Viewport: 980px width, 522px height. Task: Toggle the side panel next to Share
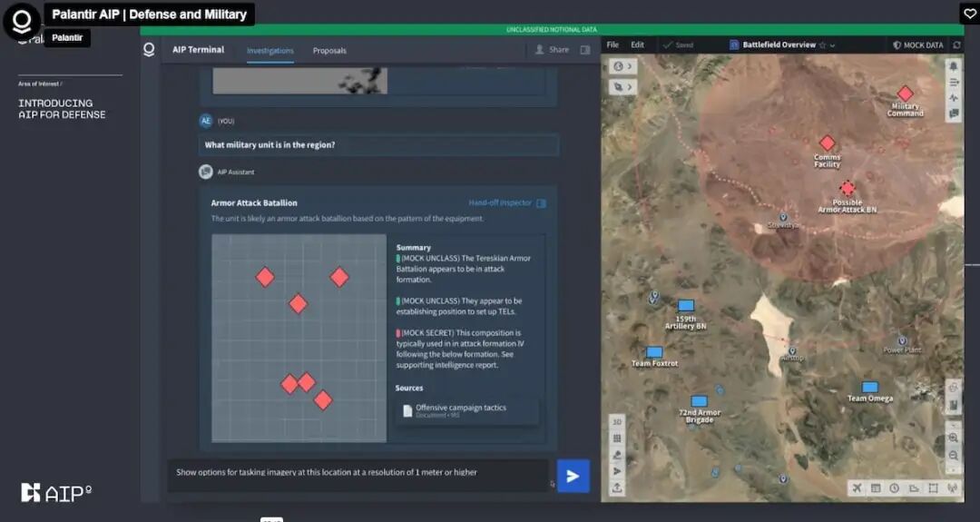pyautogui.click(x=585, y=50)
